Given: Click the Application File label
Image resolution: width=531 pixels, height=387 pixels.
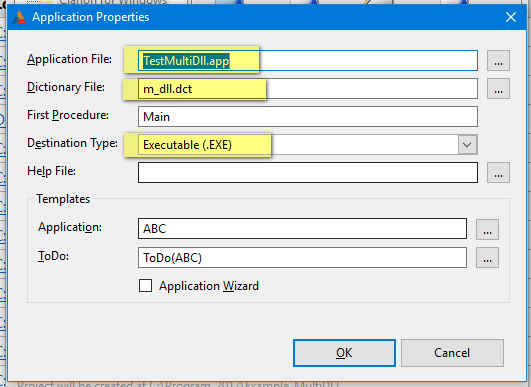Looking at the screenshot, I should click(x=69, y=59).
